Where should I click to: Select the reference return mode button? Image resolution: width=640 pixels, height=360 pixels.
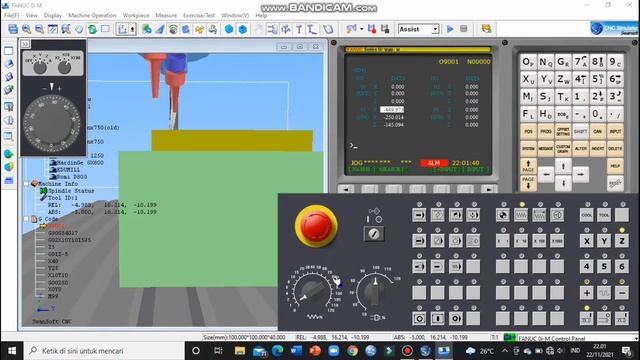(x=503, y=215)
